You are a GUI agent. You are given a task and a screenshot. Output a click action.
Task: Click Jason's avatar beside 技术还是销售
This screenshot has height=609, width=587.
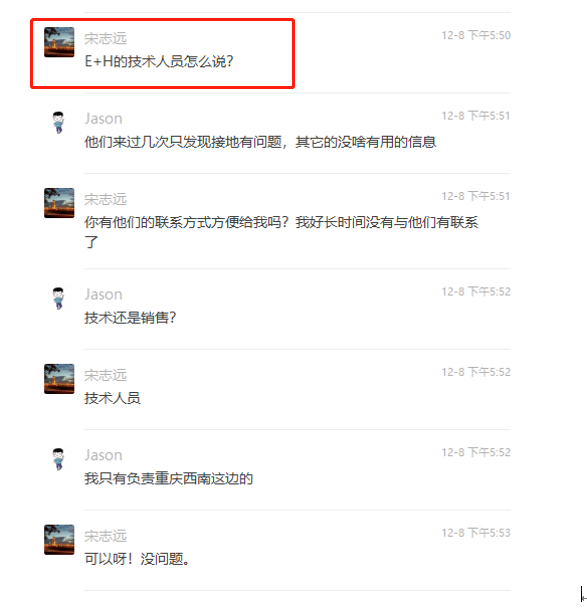pos(59,298)
